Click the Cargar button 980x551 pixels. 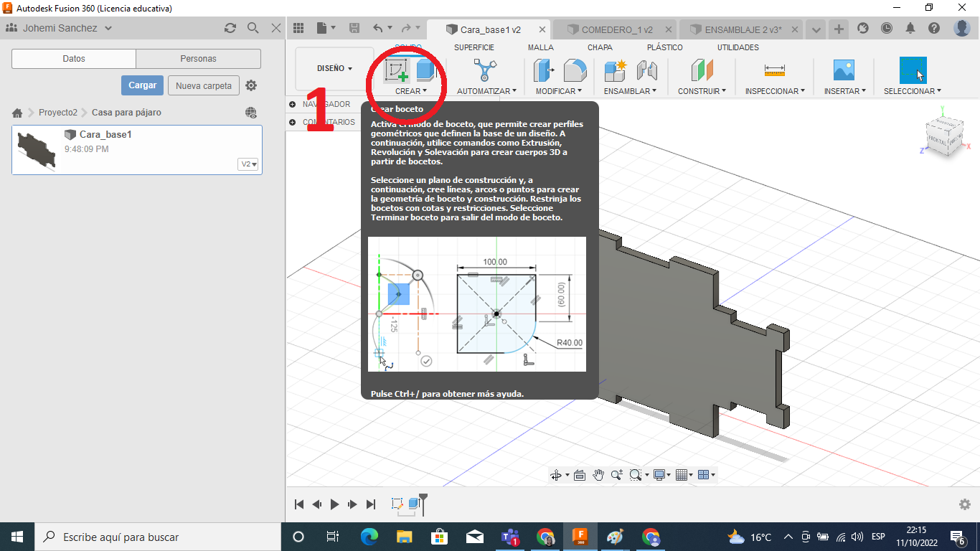coord(142,85)
